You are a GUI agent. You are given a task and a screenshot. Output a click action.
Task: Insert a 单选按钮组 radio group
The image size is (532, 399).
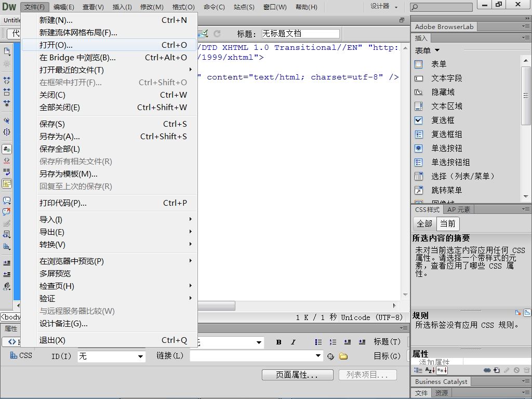click(442, 163)
